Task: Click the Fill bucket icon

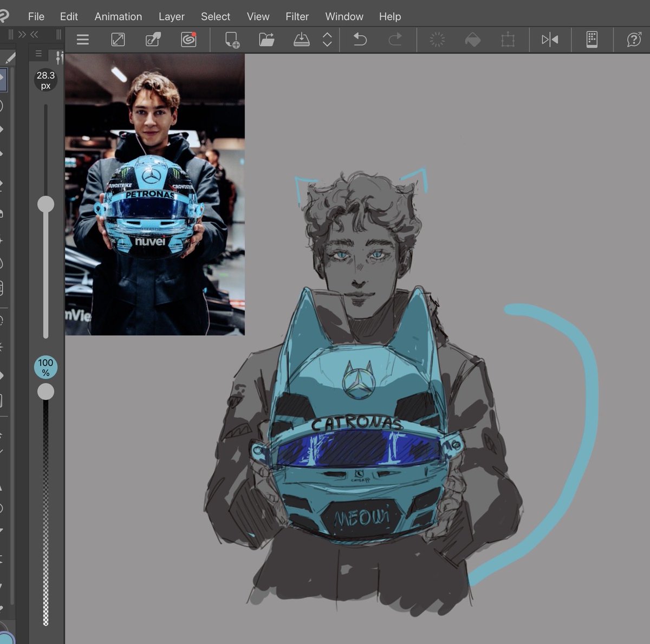Action: [x=473, y=40]
